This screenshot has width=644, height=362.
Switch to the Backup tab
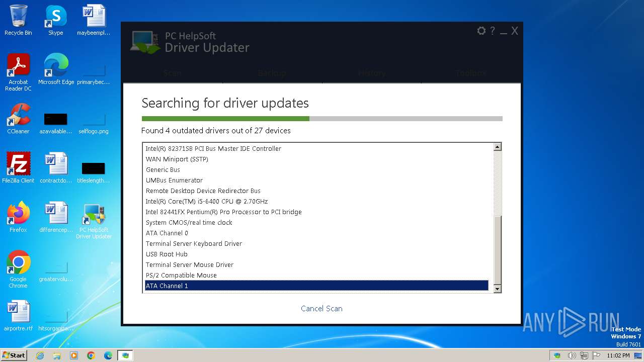coord(272,73)
